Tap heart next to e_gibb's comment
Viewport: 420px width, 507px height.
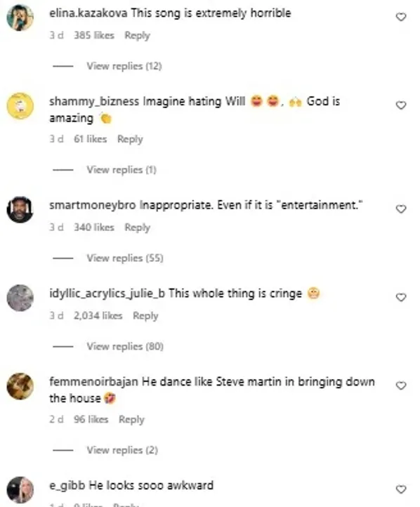401,489
